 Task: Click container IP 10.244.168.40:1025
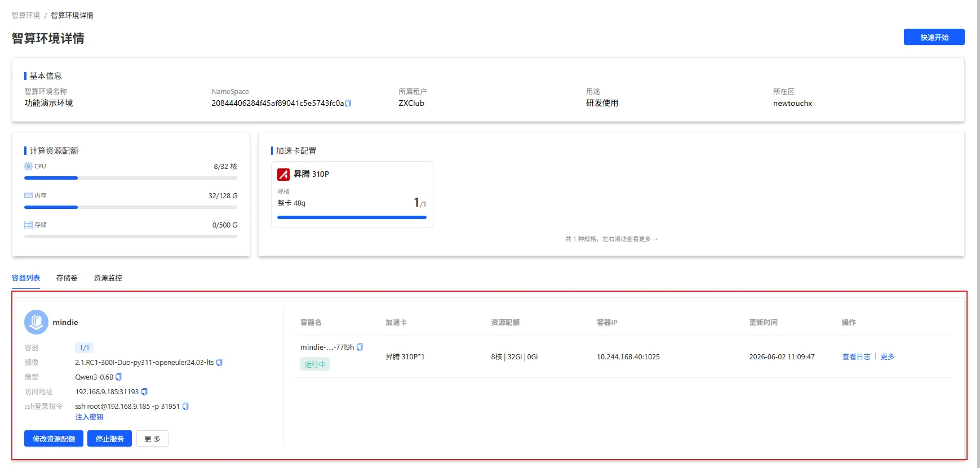point(628,356)
